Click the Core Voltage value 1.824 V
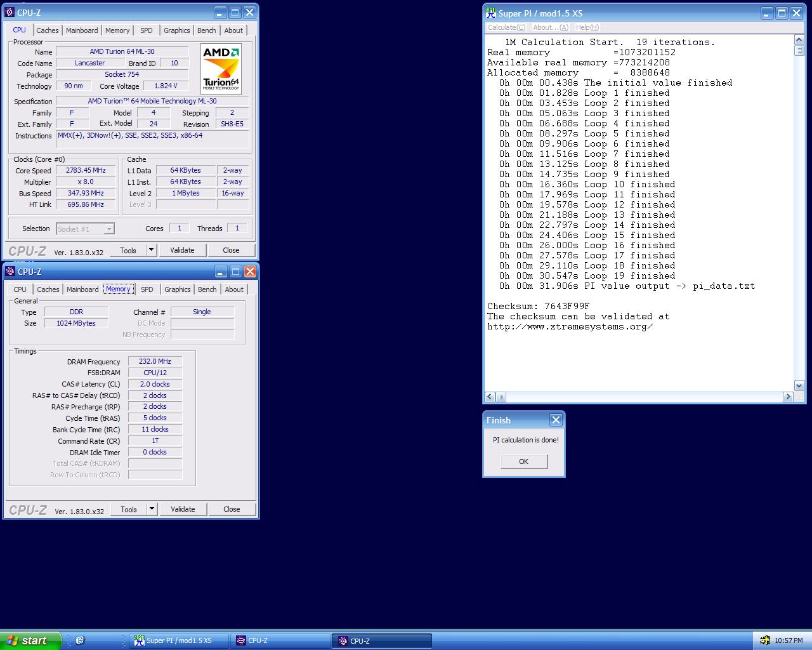This screenshot has height=650, width=812. (166, 86)
